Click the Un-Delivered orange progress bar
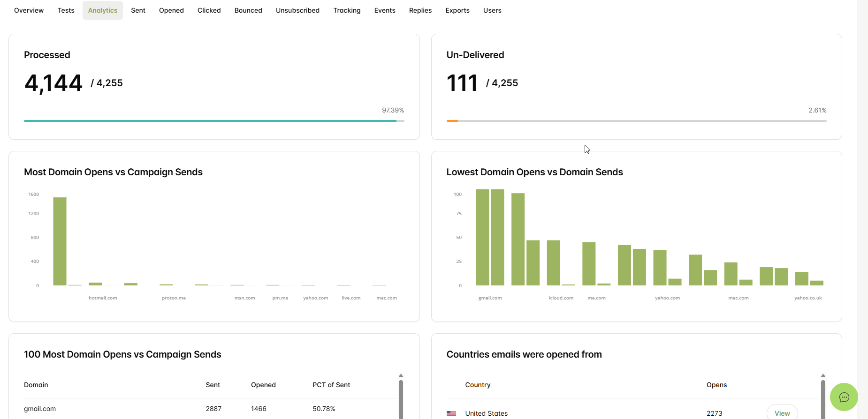The image size is (868, 419). (452, 121)
